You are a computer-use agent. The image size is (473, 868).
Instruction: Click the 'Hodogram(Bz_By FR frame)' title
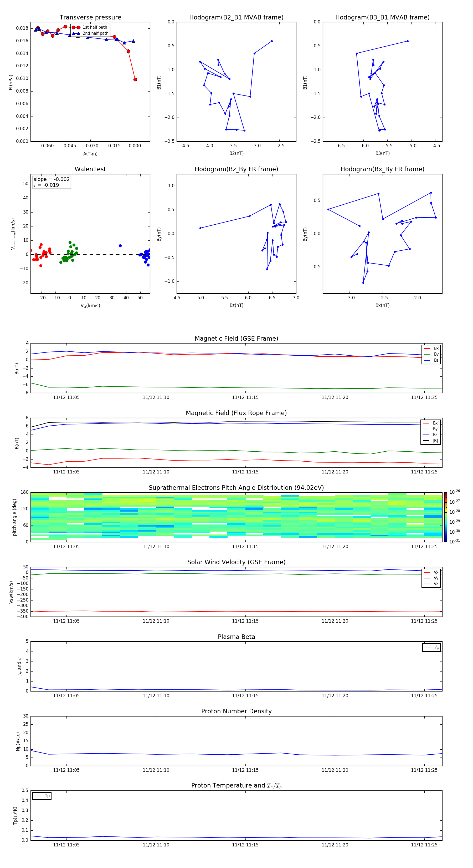tap(236, 169)
